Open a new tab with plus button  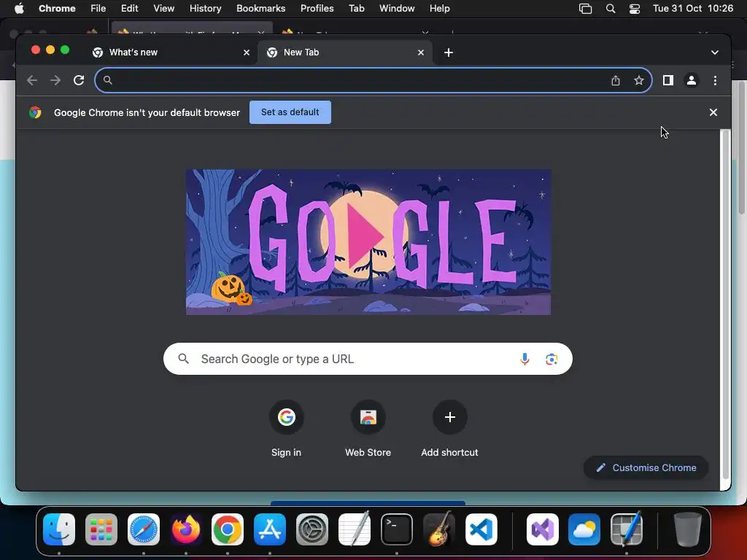[x=449, y=52]
